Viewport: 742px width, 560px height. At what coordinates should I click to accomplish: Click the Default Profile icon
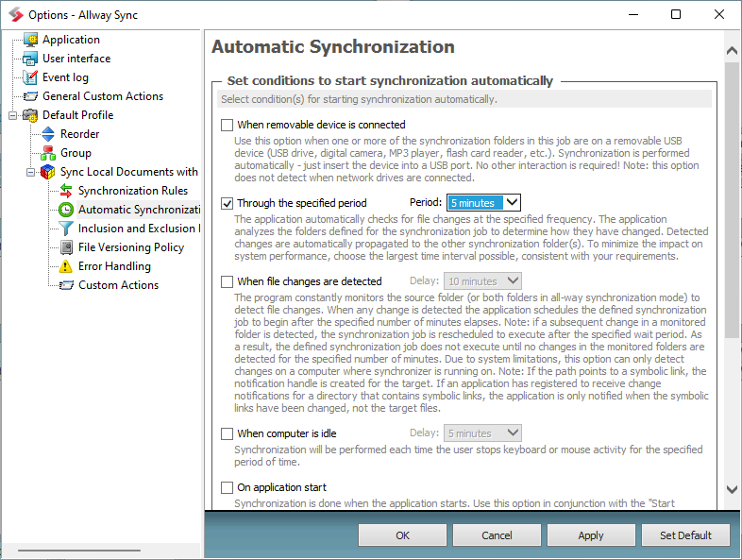tap(30, 115)
